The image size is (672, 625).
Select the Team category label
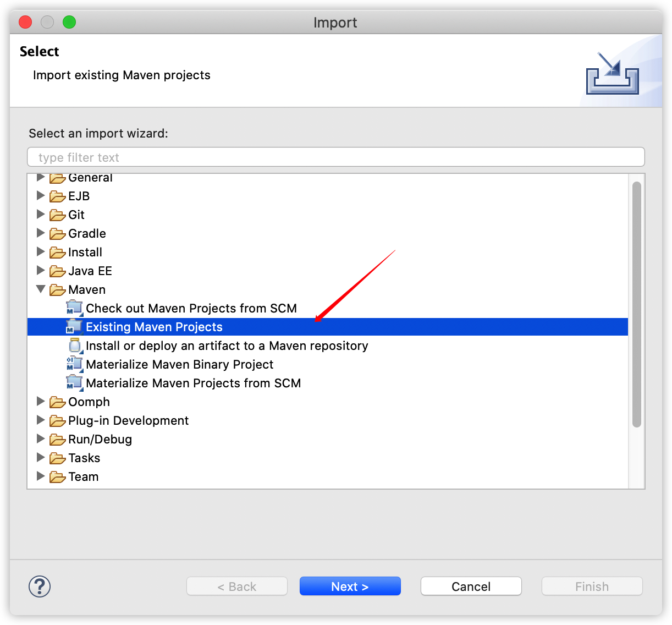pos(84,477)
